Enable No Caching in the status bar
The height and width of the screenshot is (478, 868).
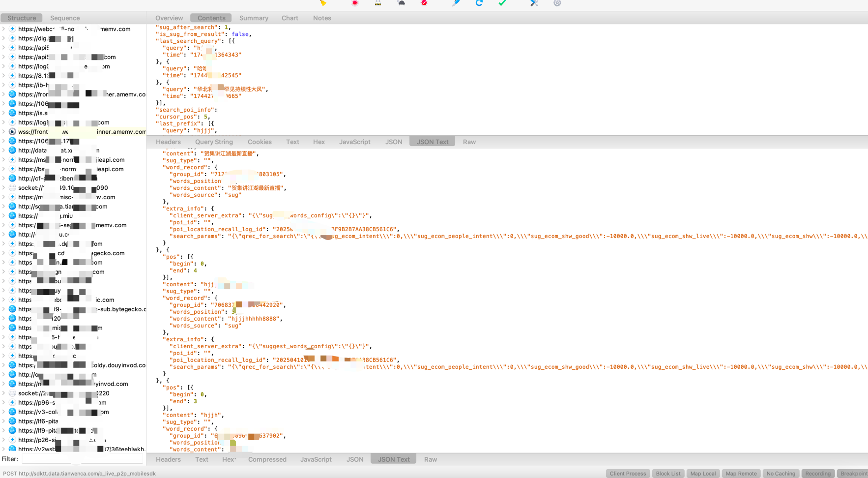pyautogui.click(x=781, y=473)
